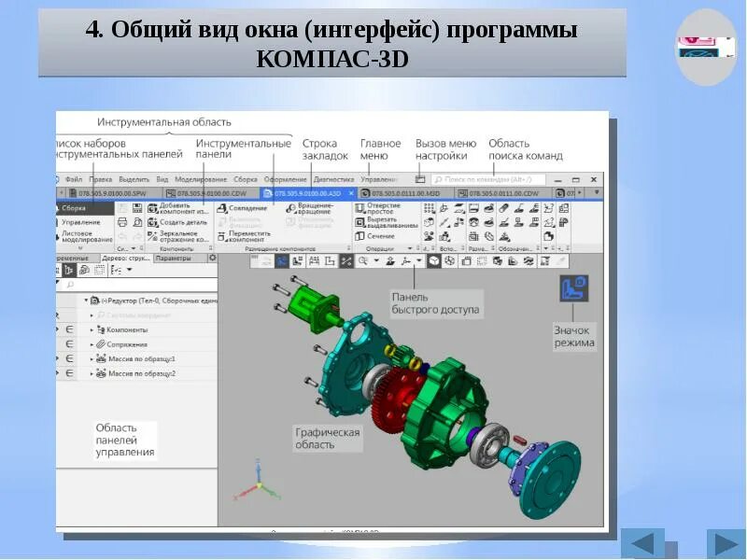Click the command search field (Alt+/)

487,179
